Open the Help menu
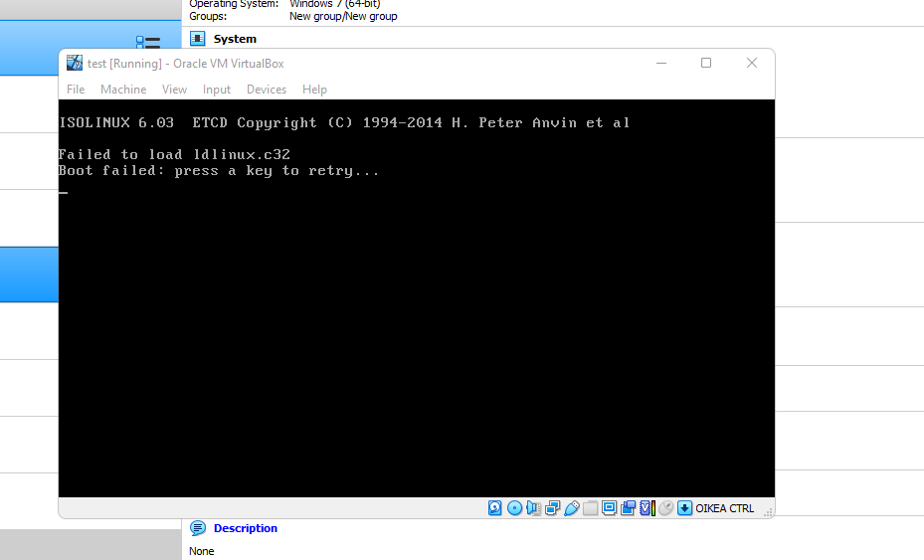The width and height of the screenshot is (924, 560). point(314,89)
